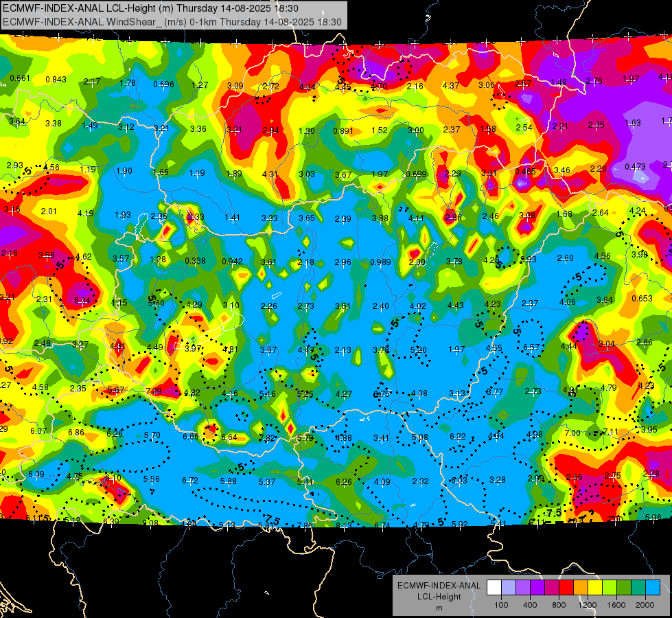Image resolution: width=672 pixels, height=618 pixels.
Task: Click the wind shear value 0.465
Action: (x=525, y=172)
